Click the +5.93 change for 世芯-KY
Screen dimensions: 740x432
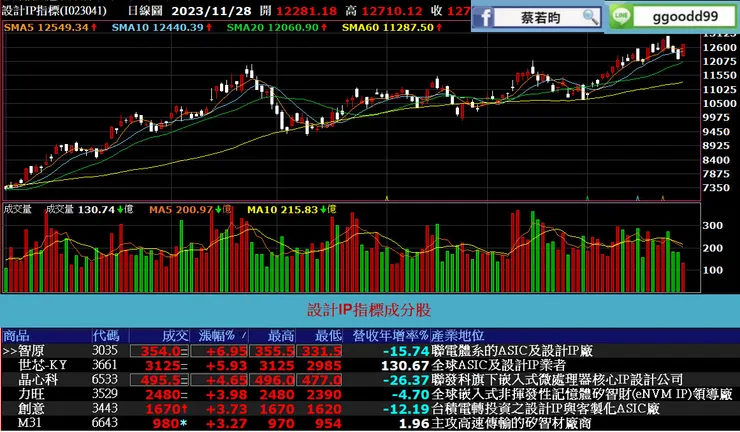point(228,365)
